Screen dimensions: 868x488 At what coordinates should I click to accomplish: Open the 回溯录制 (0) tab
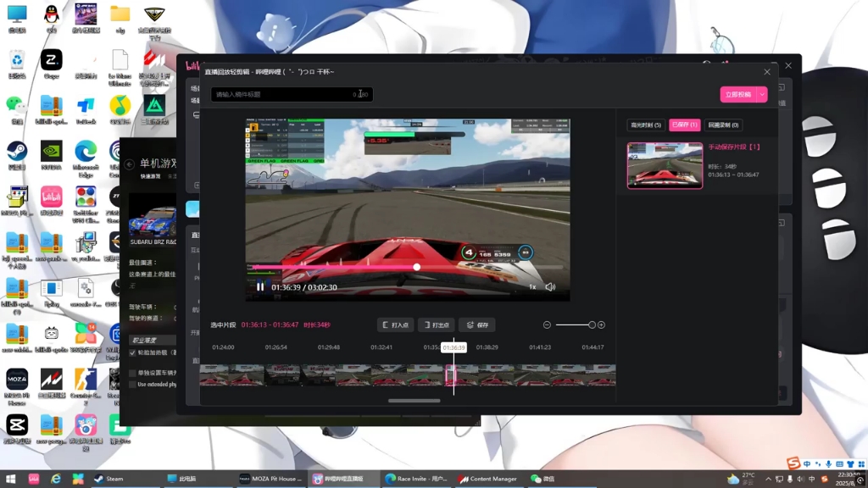(x=724, y=125)
